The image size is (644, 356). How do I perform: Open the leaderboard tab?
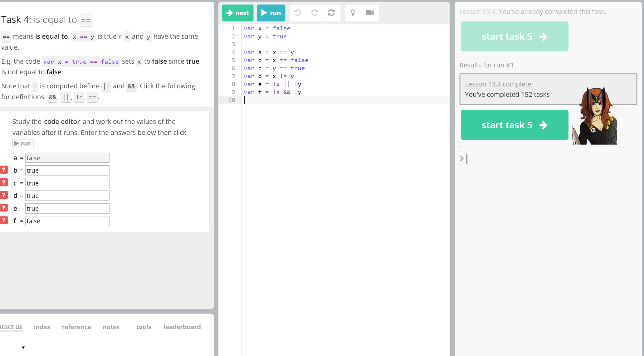tap(182, 327)
